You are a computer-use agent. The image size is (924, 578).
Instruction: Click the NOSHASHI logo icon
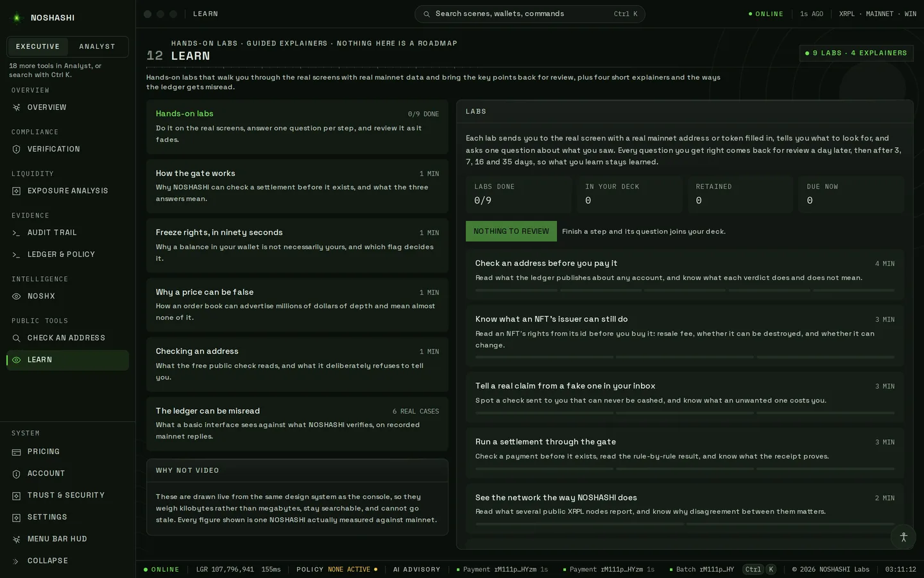pos(17,18)
